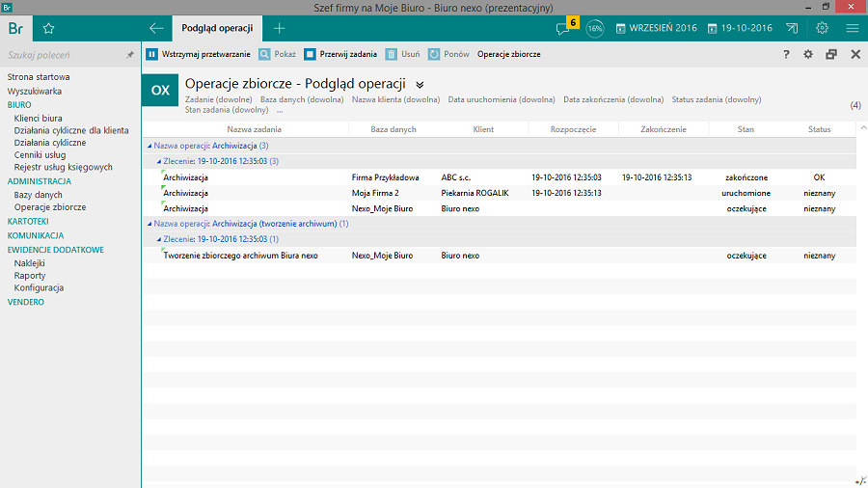Click the Szukaj poleceń search field
Viewport: 868px width, 488px height.
point(63,55)
